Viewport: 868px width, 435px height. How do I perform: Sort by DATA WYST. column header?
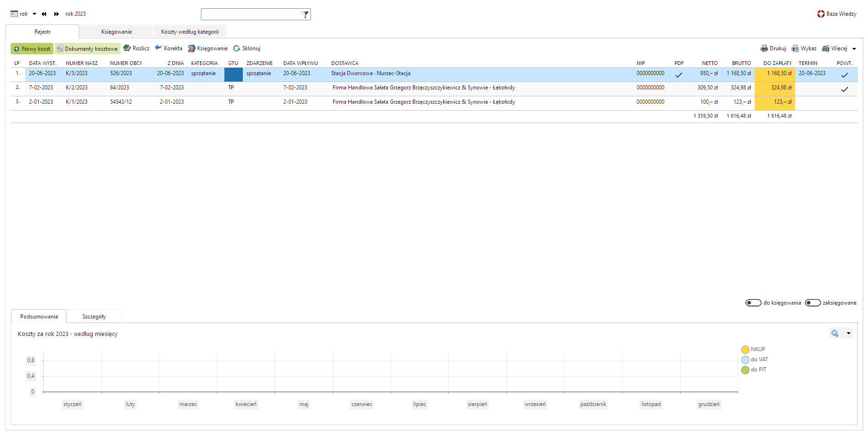point(42,63)
